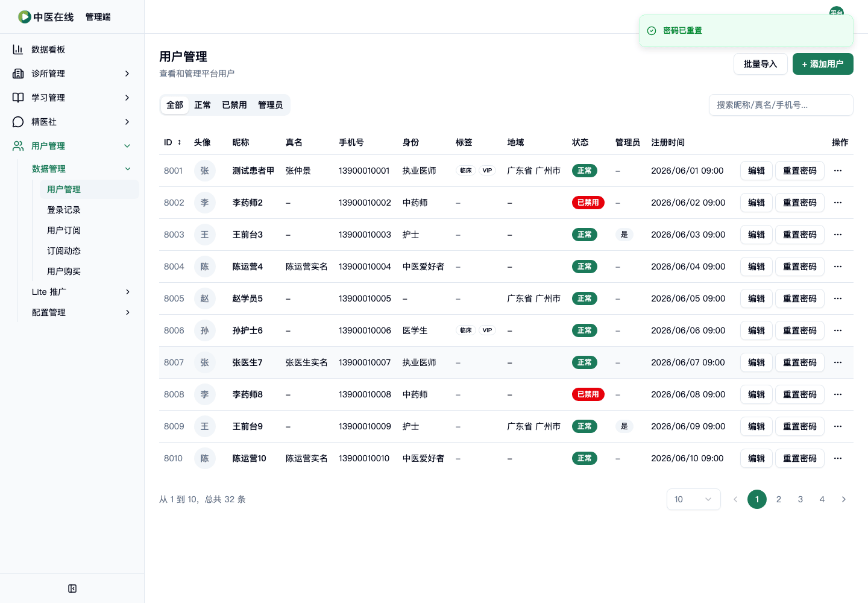Screen dimensions: 868x603
Task: Reset password for user 8010 陈运营10
Action: pos(800,458)
